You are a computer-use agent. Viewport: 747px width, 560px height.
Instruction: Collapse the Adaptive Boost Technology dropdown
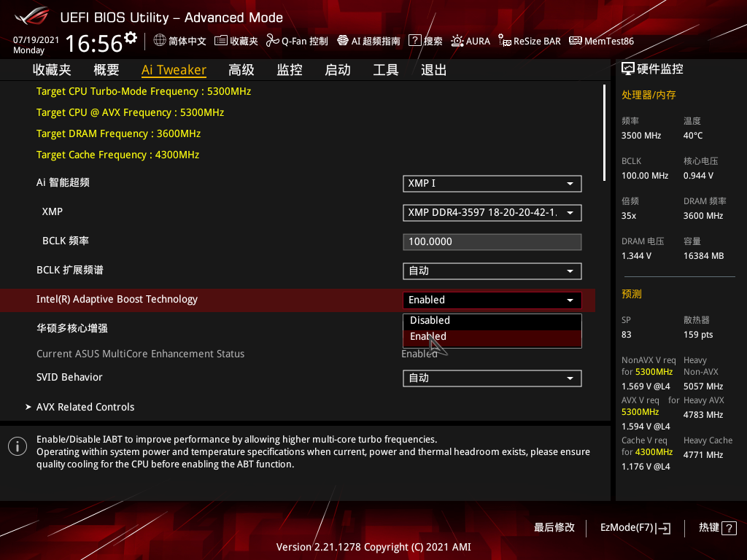(x=492, y=300)
